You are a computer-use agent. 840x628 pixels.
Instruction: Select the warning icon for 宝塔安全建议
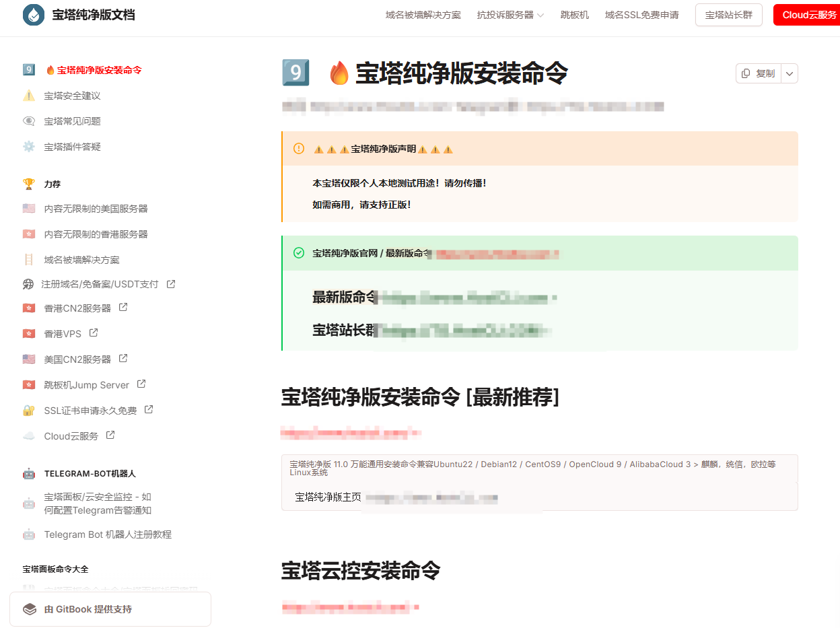click(28, 95)
